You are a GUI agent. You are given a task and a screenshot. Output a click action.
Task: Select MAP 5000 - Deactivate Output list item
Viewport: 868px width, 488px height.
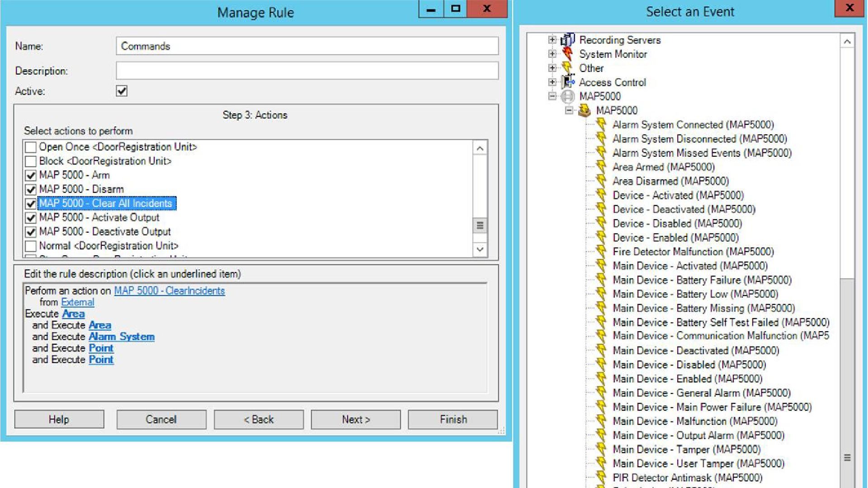105,232
